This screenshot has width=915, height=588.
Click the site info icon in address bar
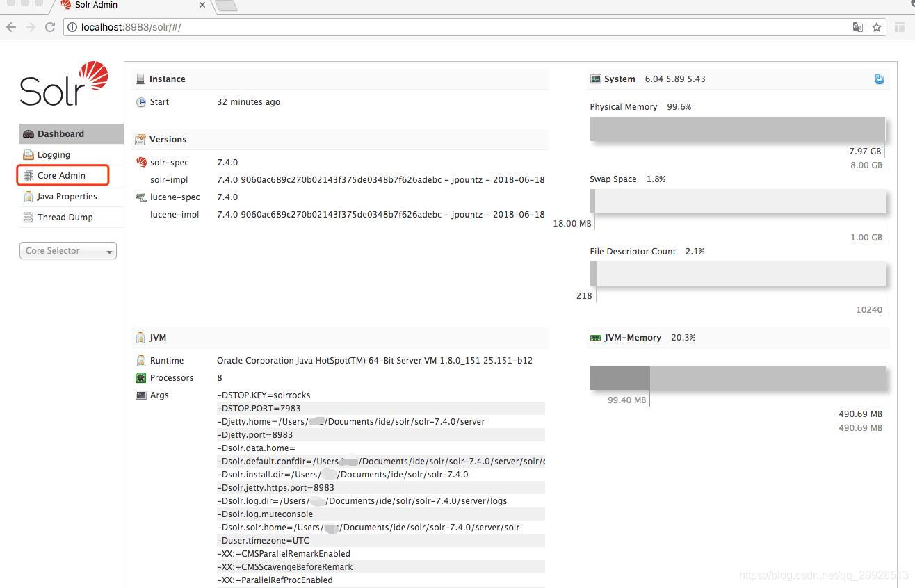(x=72, y=27)
